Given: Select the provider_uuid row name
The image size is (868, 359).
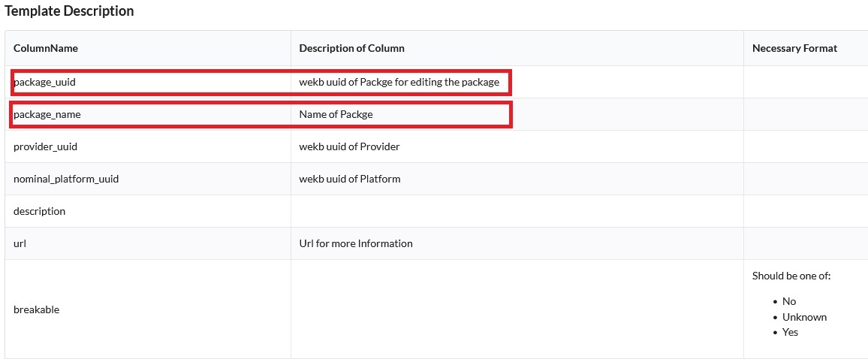Looking at the screenshot, I should tap(45, 146).
